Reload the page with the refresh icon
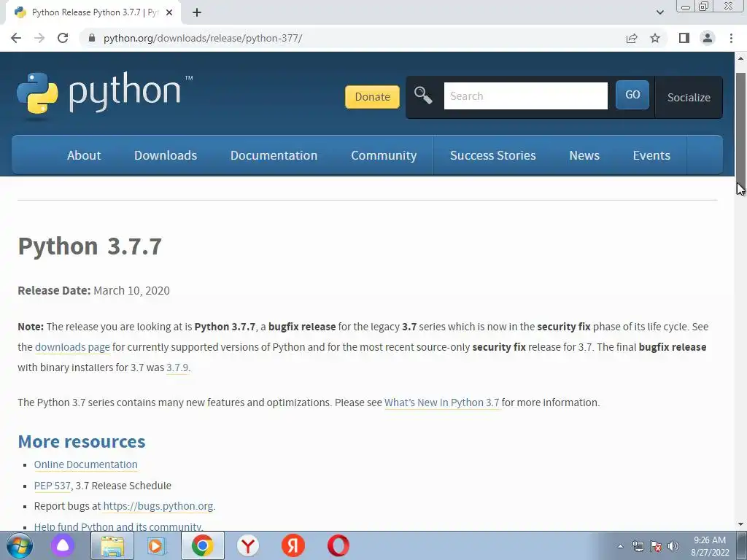 click(63, 38)
